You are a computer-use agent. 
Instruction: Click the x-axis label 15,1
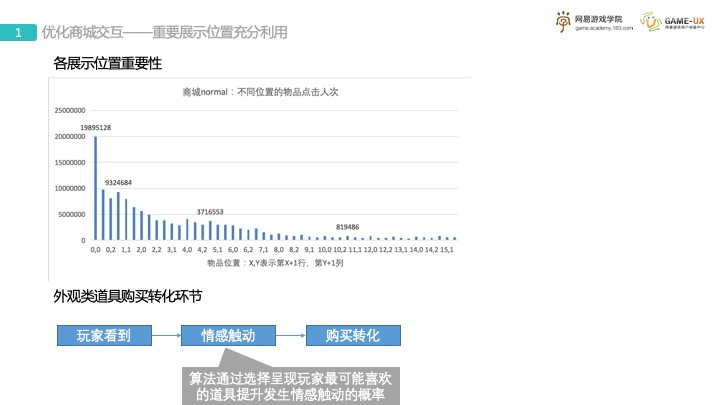point(447,250)
